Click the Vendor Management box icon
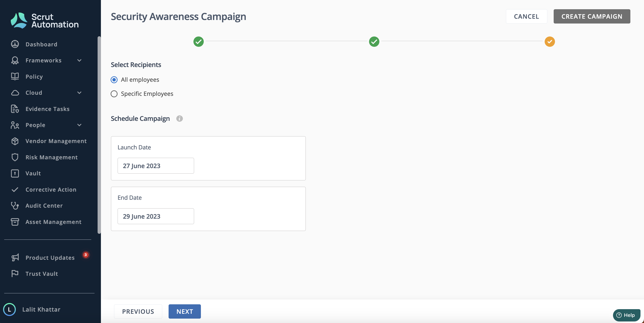Screen dimensions: 644x323 15,141
